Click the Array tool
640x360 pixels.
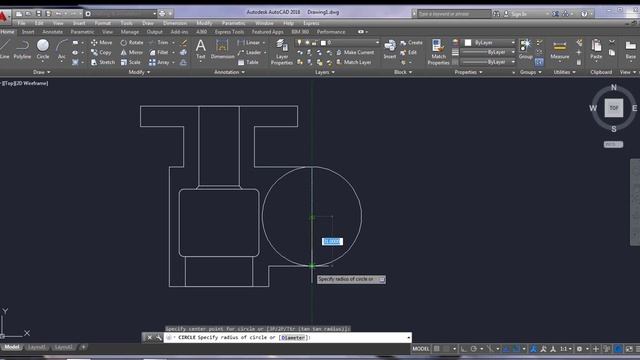(x=159, y=62)
